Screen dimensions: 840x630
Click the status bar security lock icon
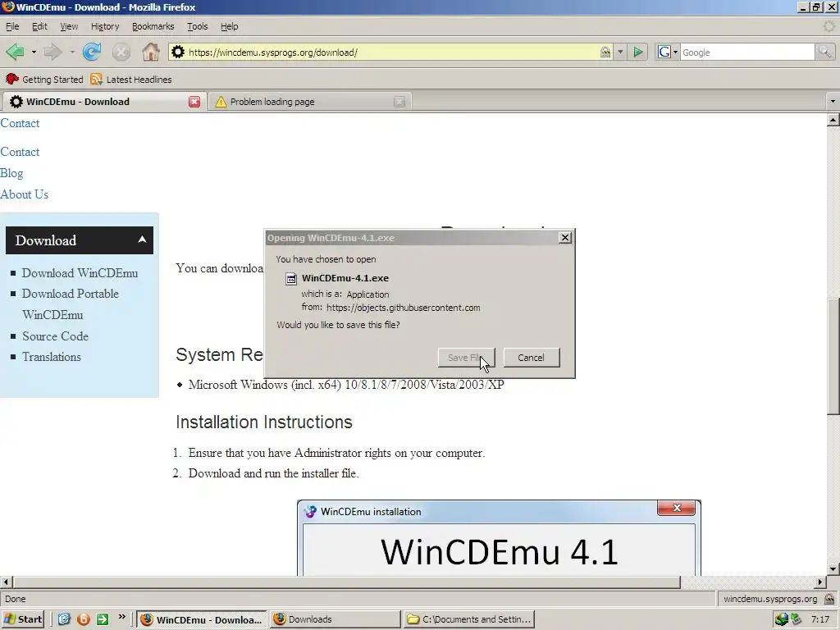click(x=829, y=599)
